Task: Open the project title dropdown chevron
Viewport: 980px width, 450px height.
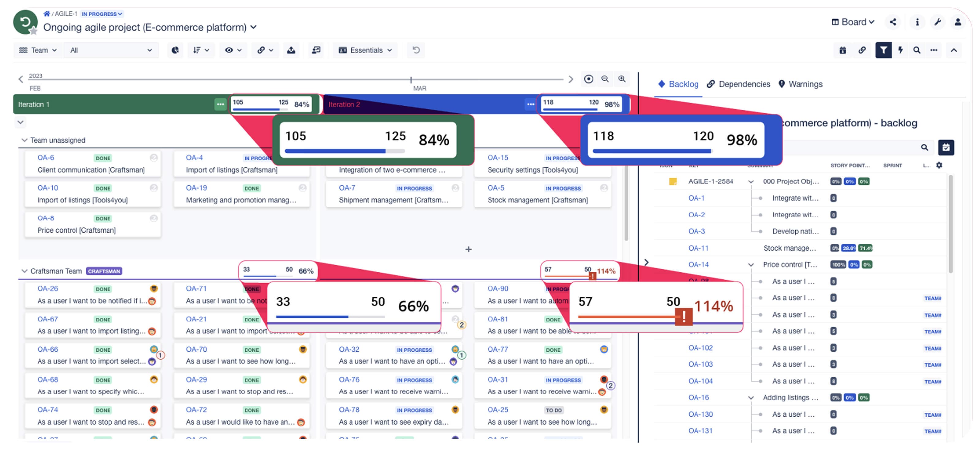Action: coord(254,27)
